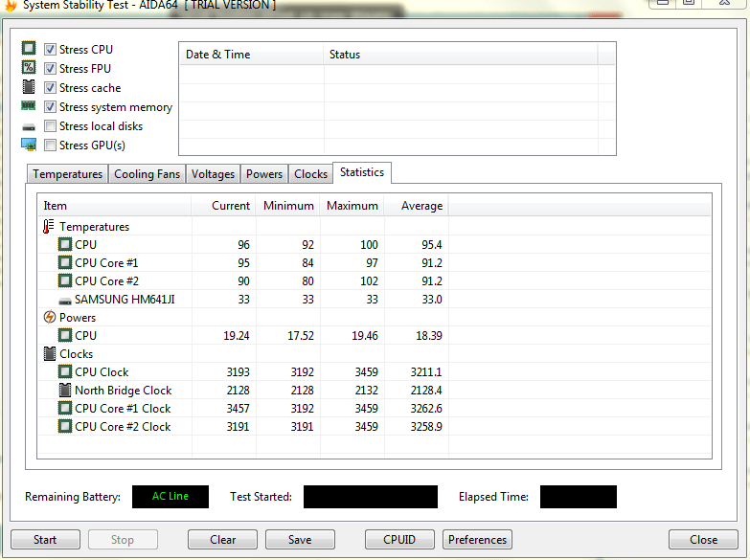Click the Clear button
Screen dimensions: 750x560
tap(222, 540)
